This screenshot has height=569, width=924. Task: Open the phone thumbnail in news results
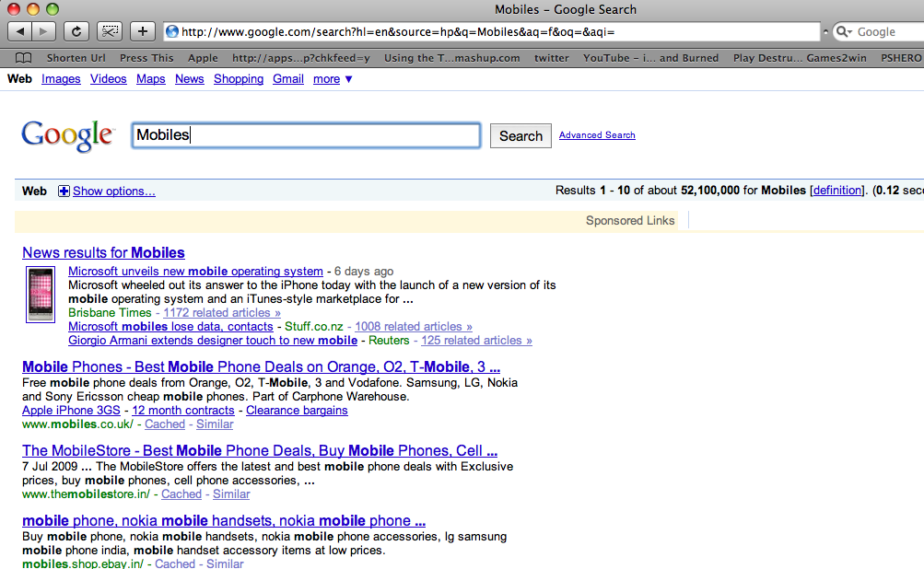[41, 294]
